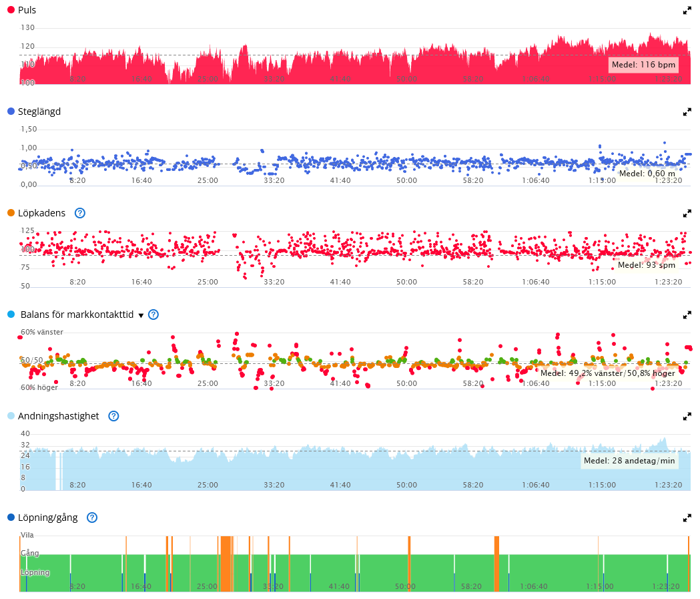The image size is (700, 599).
Task: Click the dark blue Löpning/gång legend dot
Action: click(x=11, y=517)
